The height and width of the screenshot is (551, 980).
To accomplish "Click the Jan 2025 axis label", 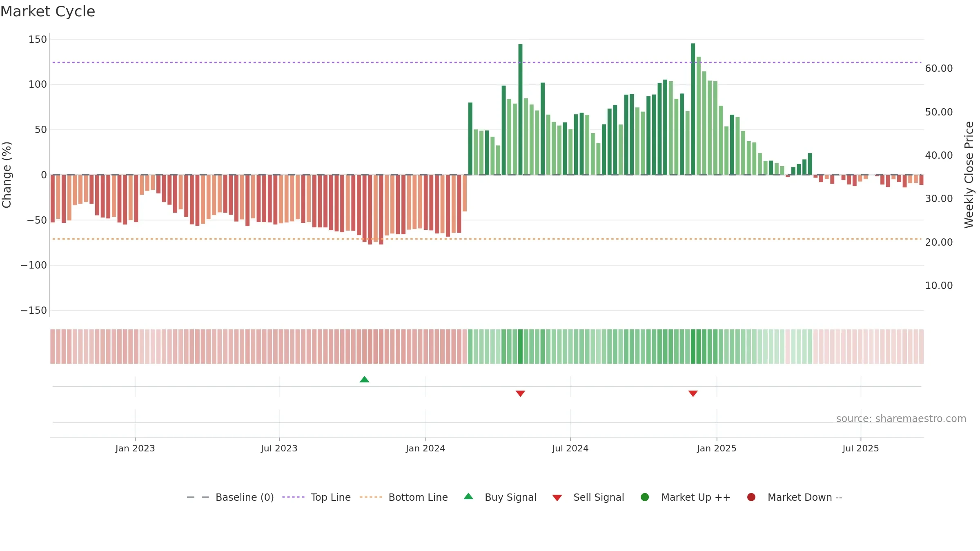I will pyautogui.click(x=717, y=448).
